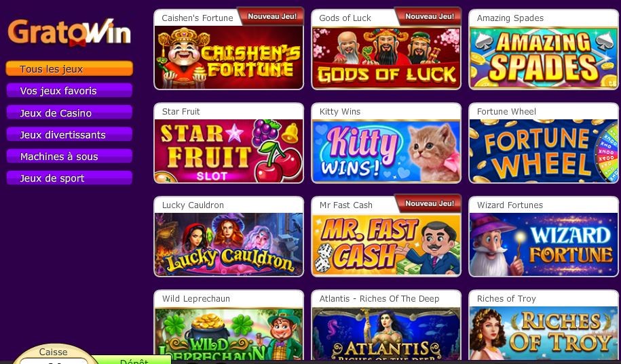The width and height of the screenshot is (621, 364).
Task: Open Mr Fast Cash game thumbnail
Action: 386,244
